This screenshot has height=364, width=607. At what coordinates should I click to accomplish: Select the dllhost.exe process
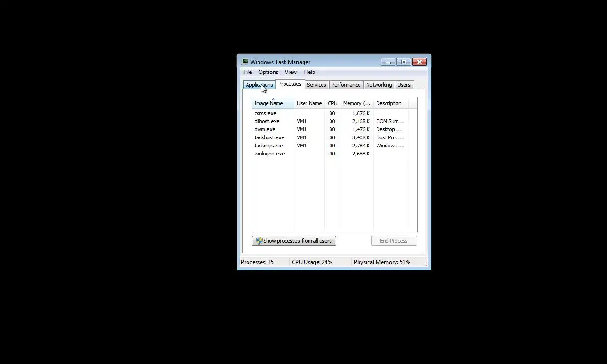334,121
